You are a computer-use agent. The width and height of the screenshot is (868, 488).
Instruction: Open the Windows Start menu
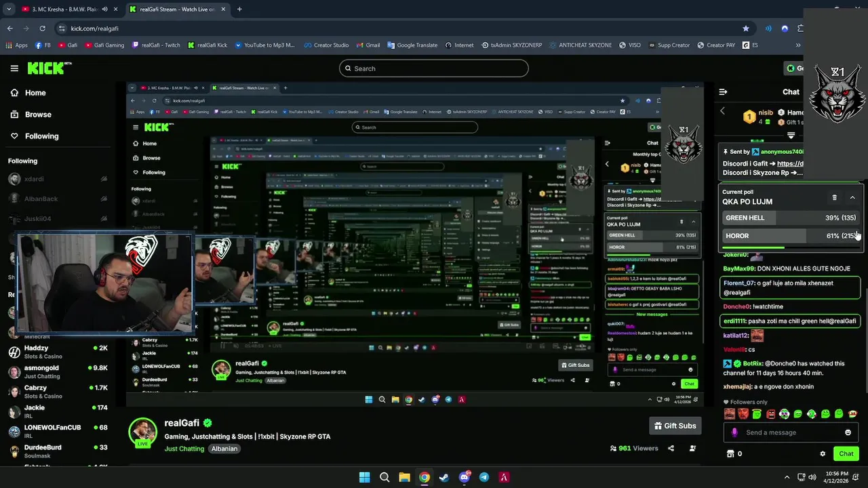pos(365,477)
